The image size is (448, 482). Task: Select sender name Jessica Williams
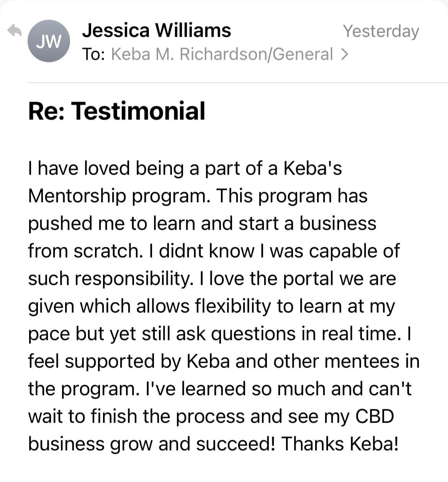tap(157, 30)
